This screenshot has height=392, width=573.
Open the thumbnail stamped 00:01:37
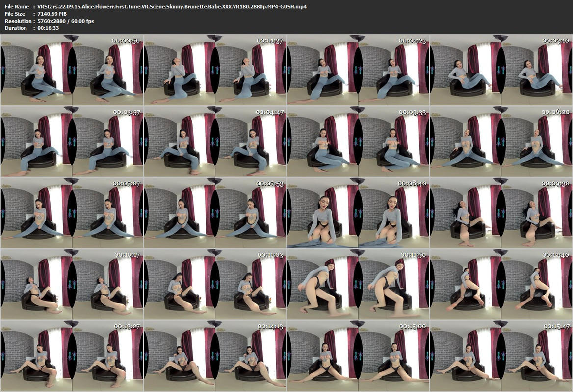pyautogui.click(x=215, y=70)
